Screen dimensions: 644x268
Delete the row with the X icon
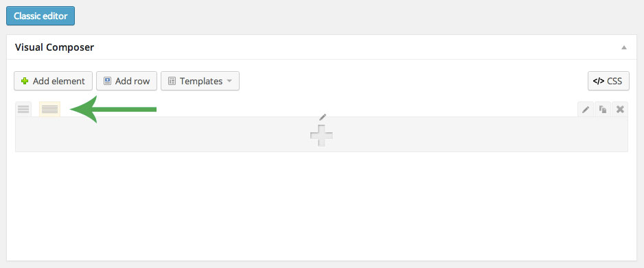[620, 110]
